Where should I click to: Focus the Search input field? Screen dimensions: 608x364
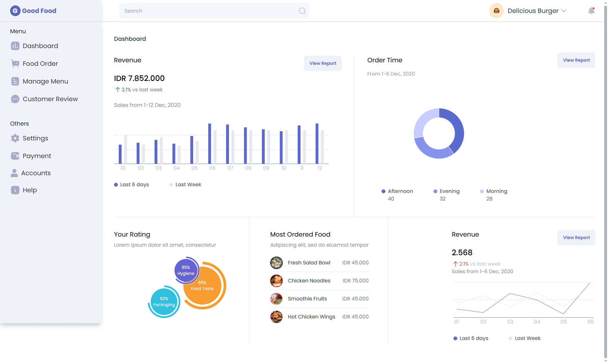point(214,11)
